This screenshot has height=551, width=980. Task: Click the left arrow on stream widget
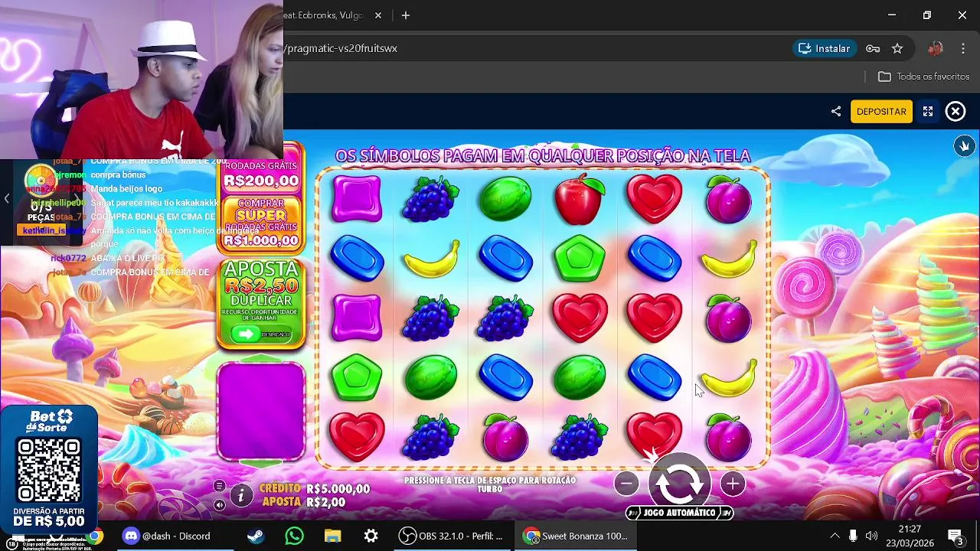(7, 199)
